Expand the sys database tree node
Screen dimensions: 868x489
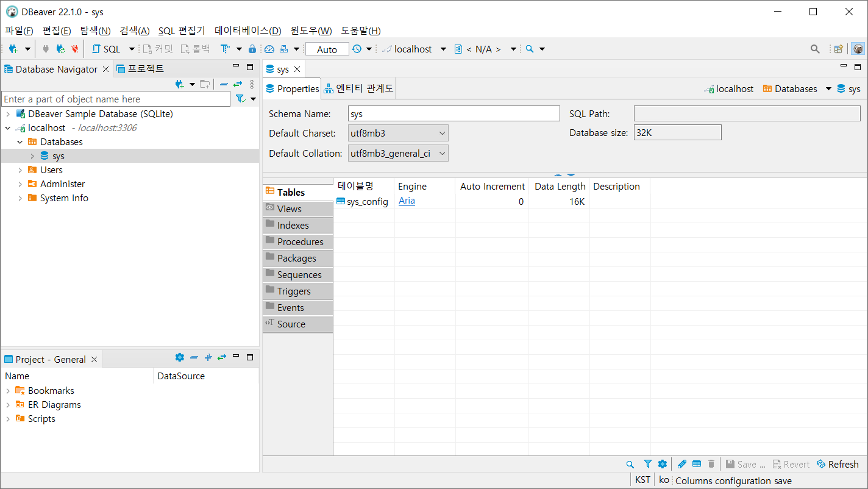click(x=32, y=156)
